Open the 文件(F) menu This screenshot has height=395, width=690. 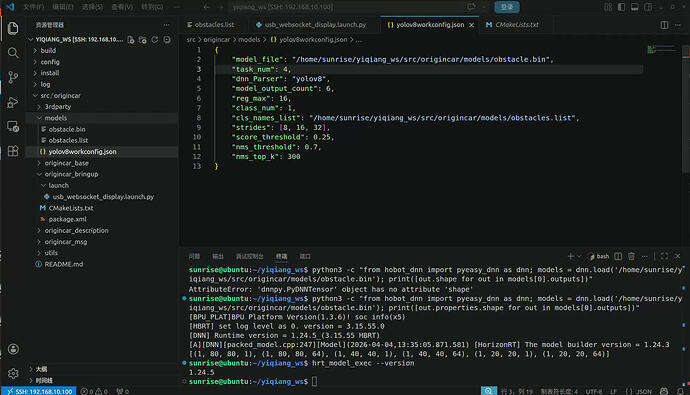pos(33,7)
